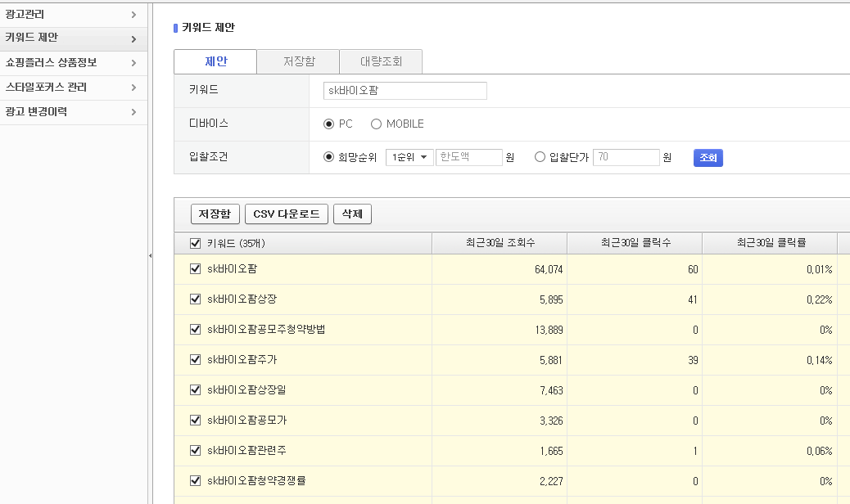This screenshot has width=850, height=504.
Task: Switch to the 대량조회 tab
Action: tap(381, 61)
